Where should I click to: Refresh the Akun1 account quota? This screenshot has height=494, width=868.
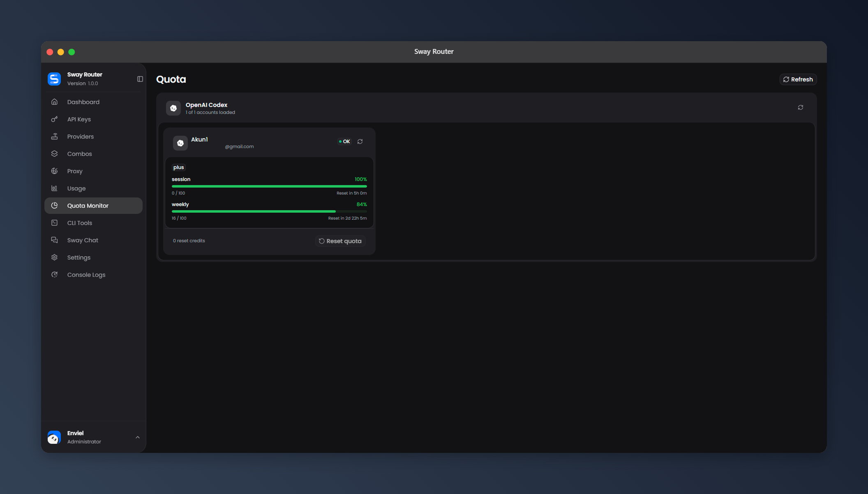coord(360,141)
